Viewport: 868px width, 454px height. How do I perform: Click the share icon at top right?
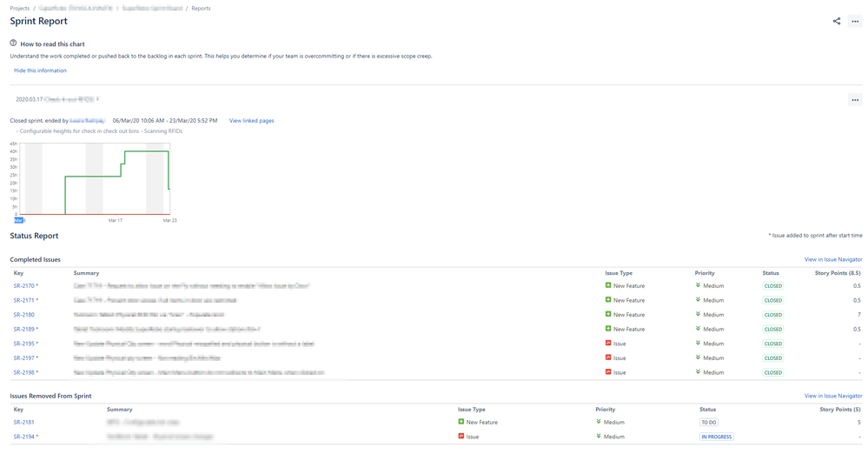(837, 21)
